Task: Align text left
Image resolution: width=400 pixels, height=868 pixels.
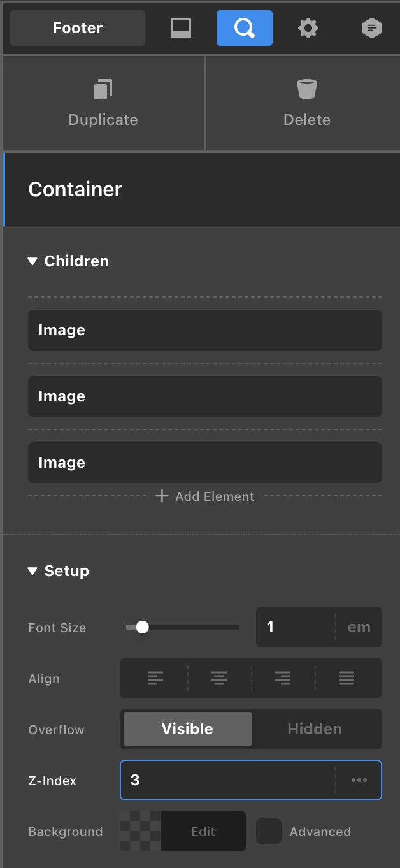Action: [155, 679]
